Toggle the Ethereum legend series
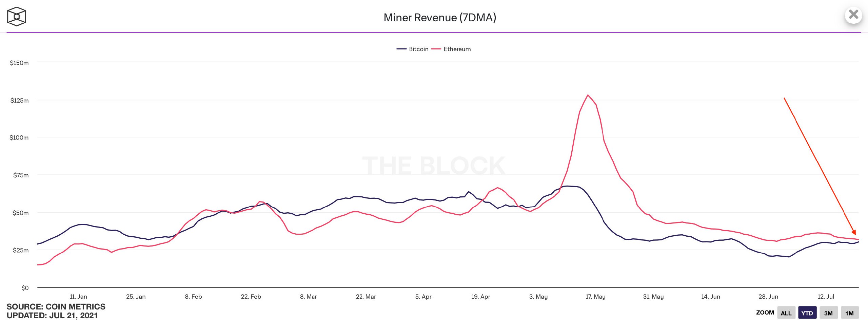Image resolution: width=868 pixels, height=322 pixels. 451,49
